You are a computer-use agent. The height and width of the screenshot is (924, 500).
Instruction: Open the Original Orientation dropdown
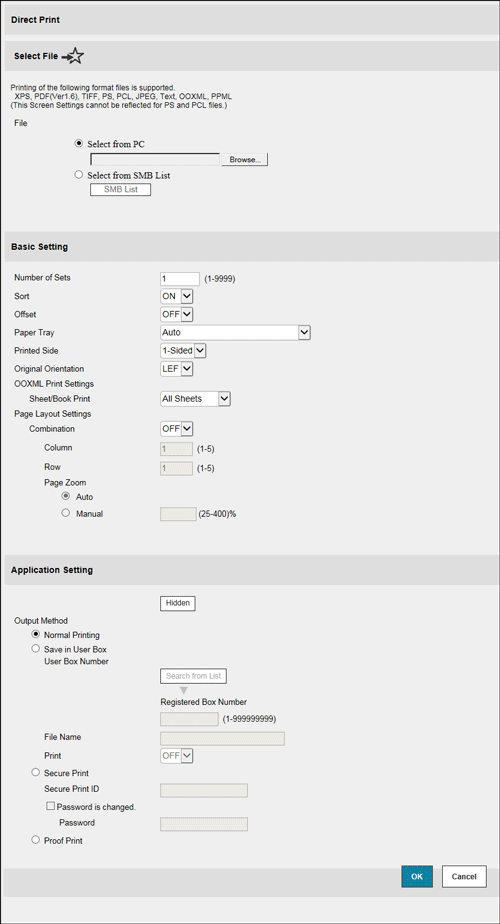[177, 369]
